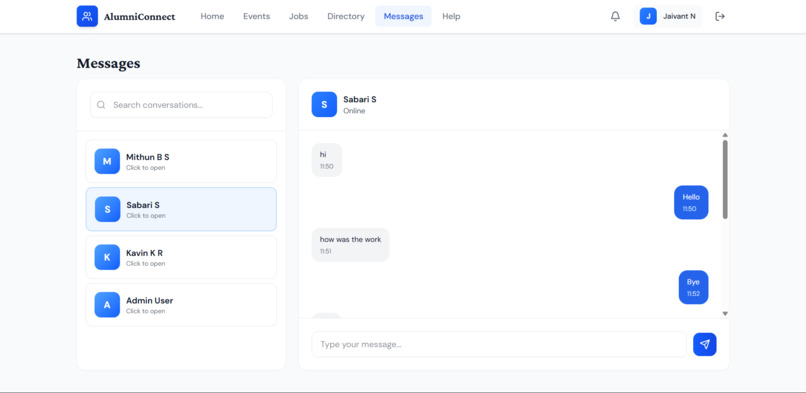Click Admin User's A avatar

(107, 305)
